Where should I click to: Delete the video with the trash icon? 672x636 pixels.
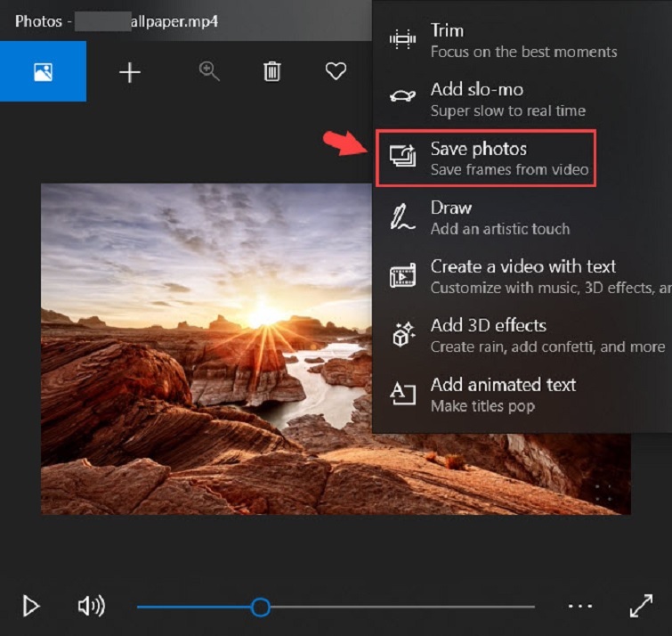pos(272,72)
